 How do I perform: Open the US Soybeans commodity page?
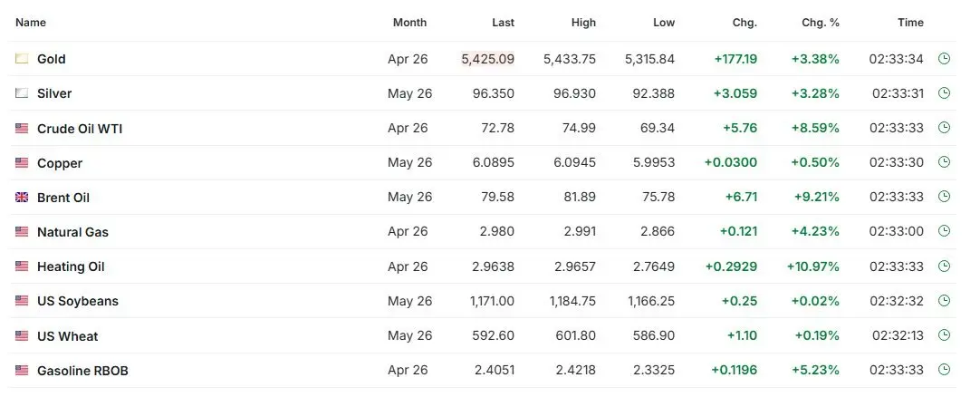pos(78,301)
